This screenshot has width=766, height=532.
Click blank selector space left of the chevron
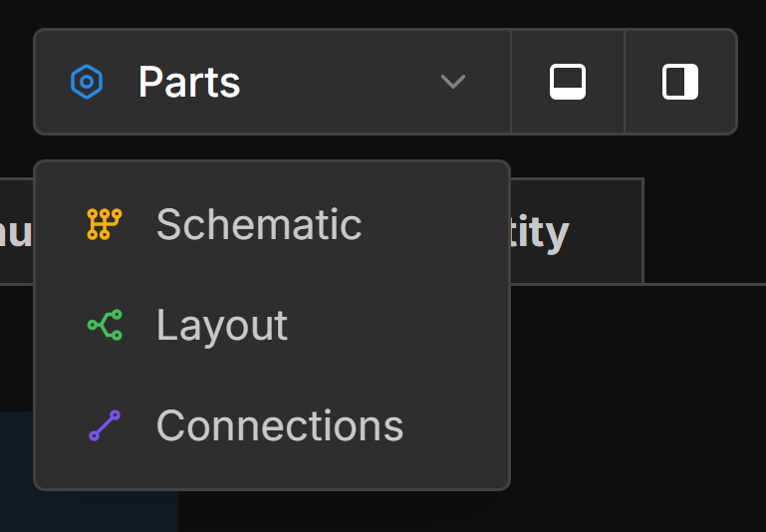[339, 82]
